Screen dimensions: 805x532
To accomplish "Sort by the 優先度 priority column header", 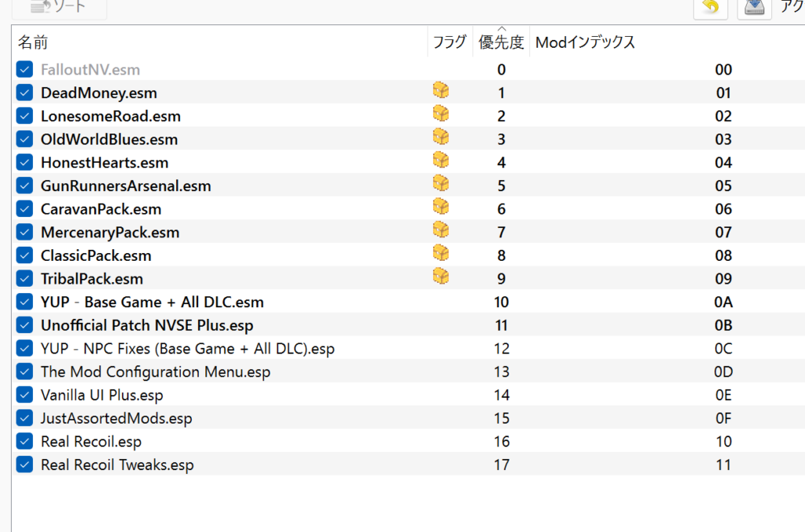I will (x=501, y=42).
